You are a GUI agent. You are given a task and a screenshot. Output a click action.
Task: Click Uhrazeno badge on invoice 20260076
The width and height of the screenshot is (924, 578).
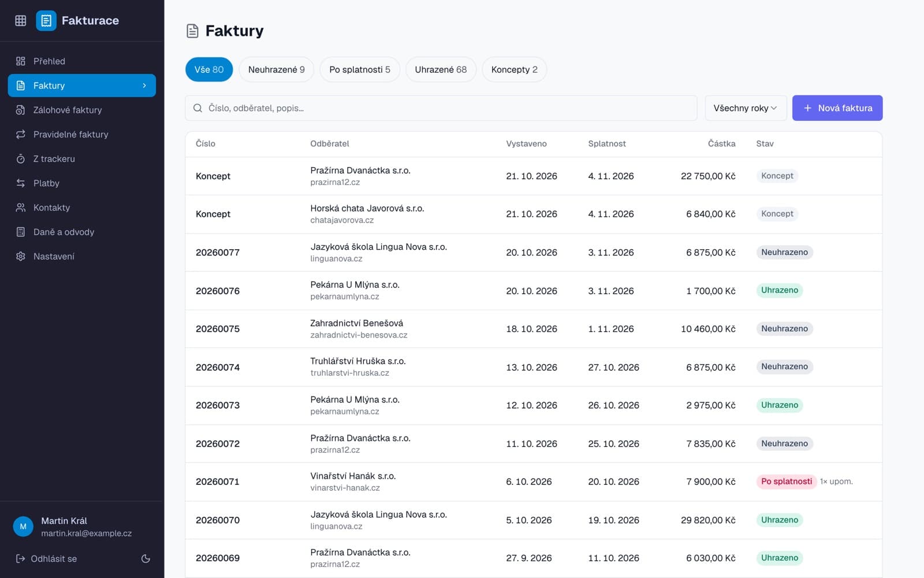tap(780, 290)
